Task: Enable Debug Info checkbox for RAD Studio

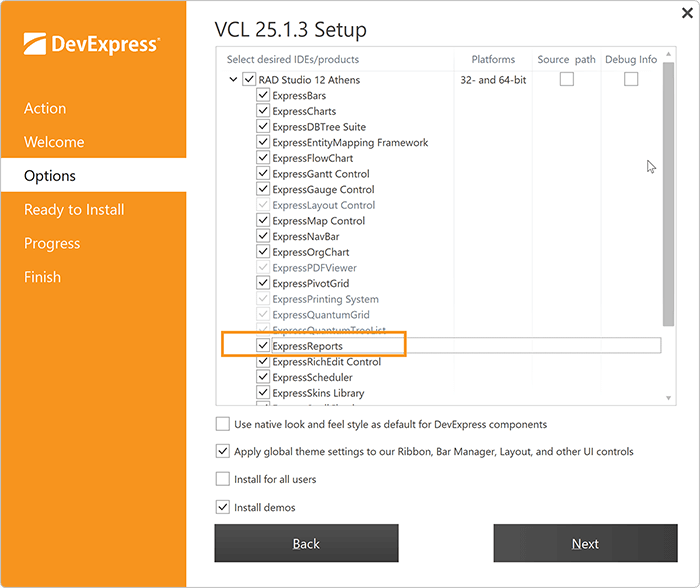Action: tap(631, 79)
